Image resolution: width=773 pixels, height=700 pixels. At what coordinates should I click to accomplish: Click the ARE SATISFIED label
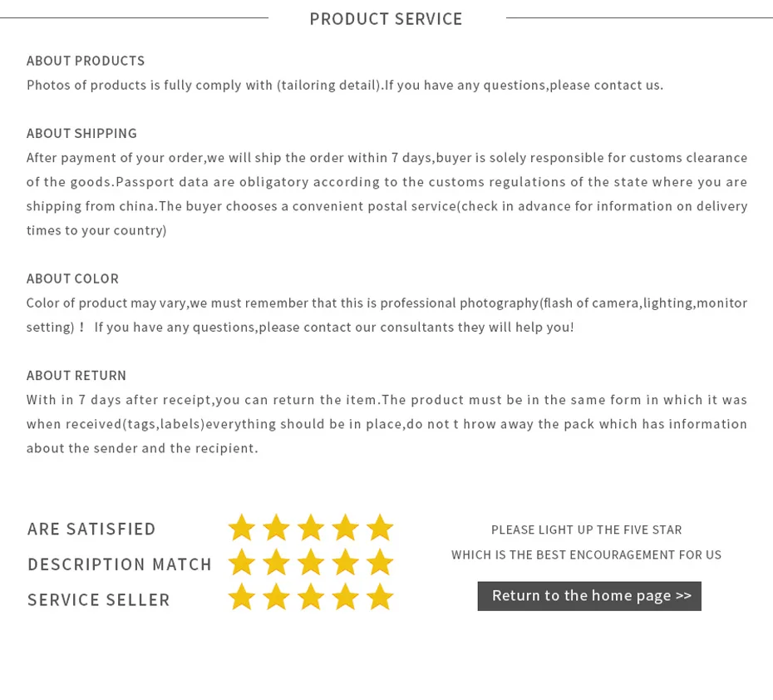pyautogui.click(x=91, y=529)
